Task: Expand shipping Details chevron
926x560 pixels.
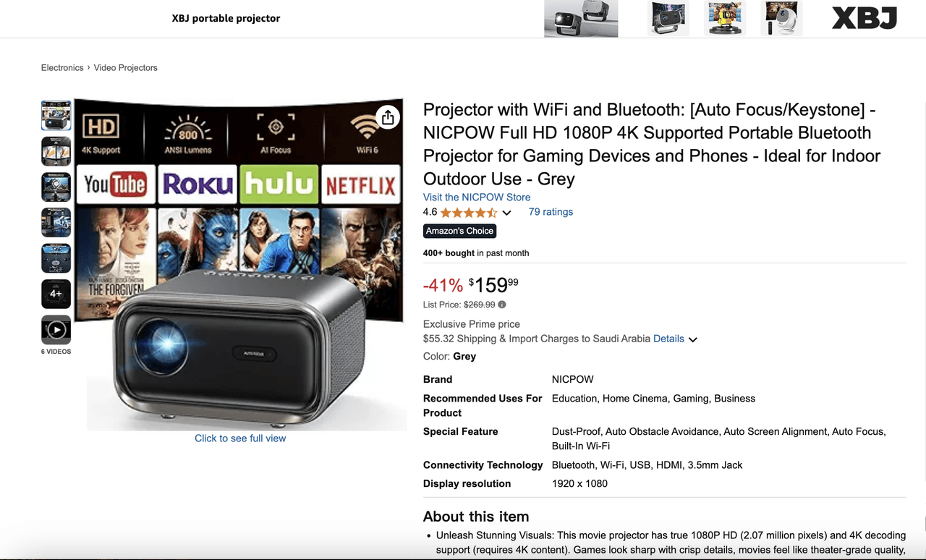Action: [x=692, y=339]
